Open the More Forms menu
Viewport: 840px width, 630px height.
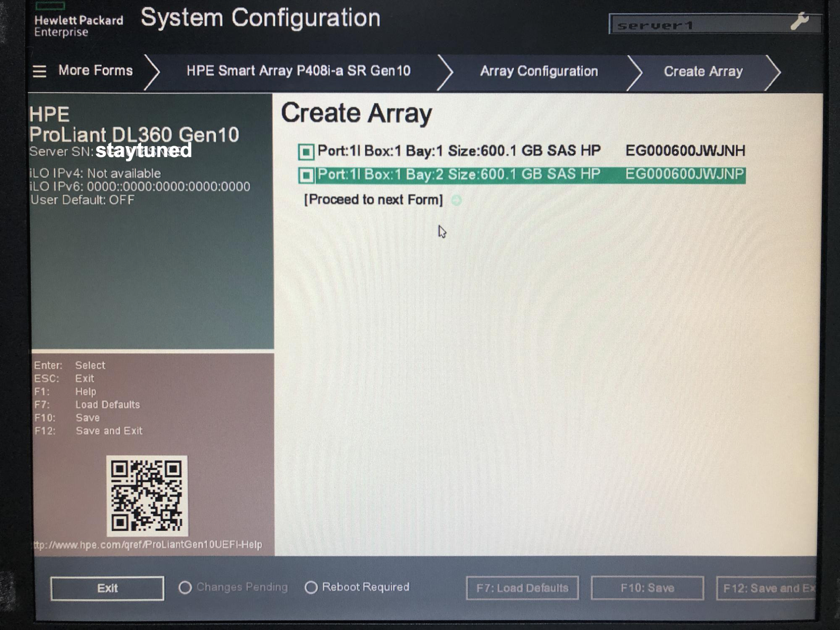95,71
